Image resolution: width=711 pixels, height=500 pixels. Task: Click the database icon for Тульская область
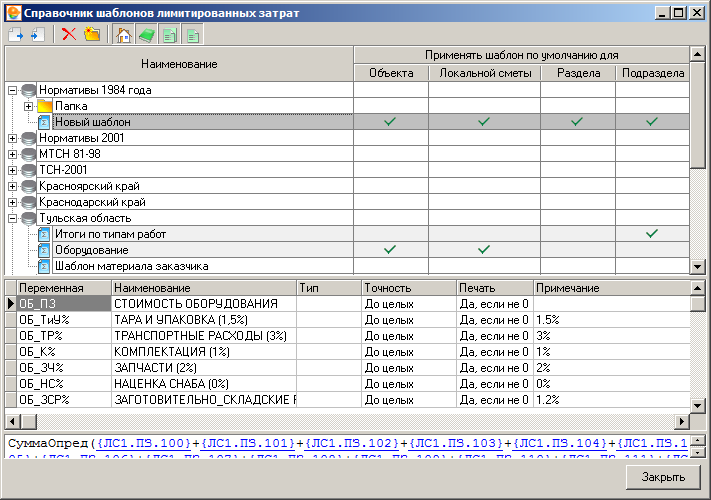pyautogui.click(x=29, y=218)
